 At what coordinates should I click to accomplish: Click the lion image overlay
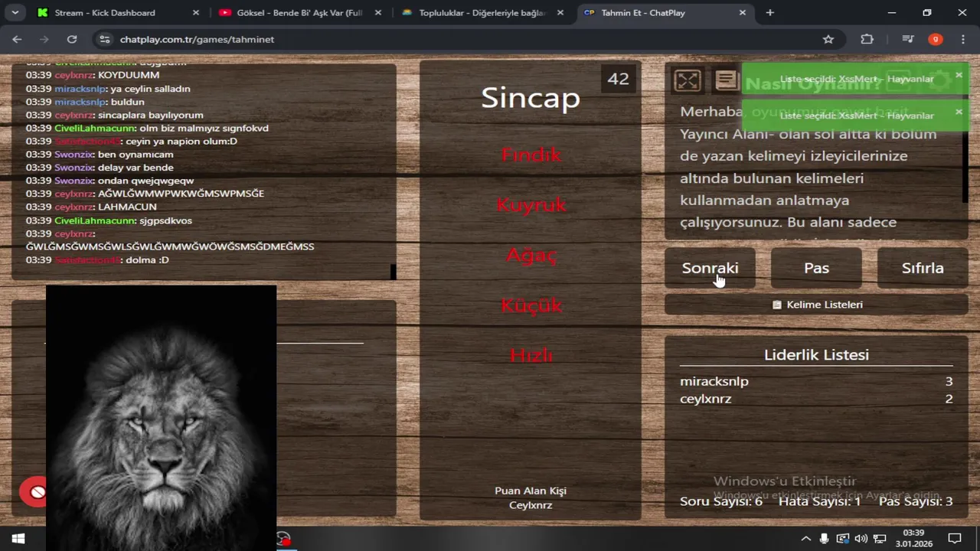point(161,418)
